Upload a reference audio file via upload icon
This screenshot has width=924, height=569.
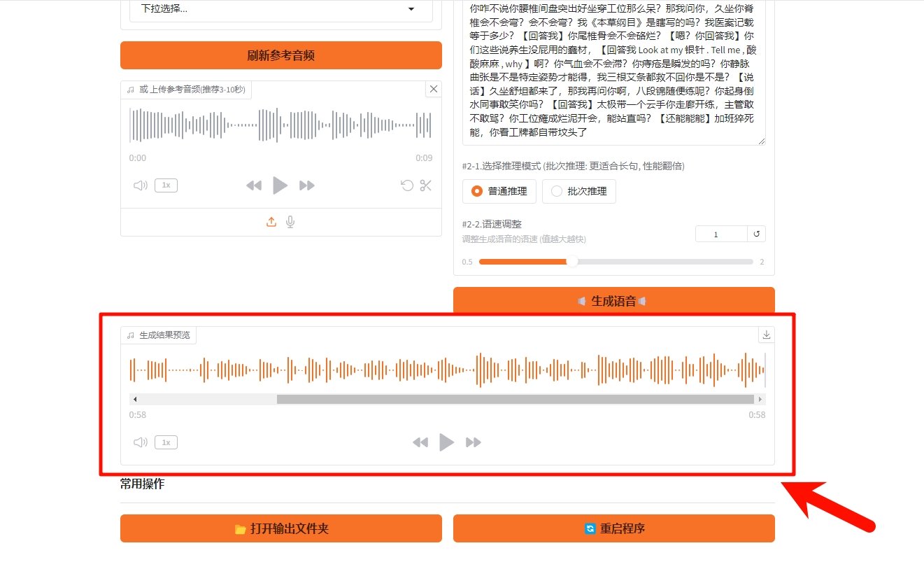(x=271, y=222)
